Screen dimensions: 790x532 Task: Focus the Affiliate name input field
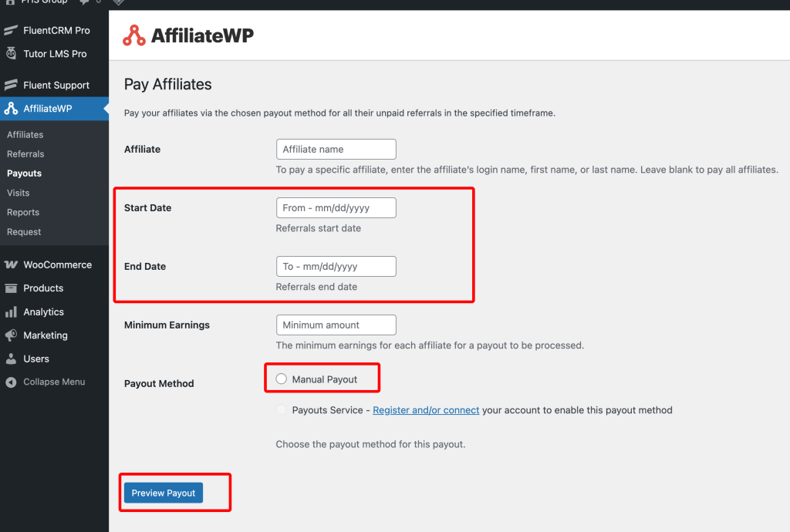pyautogui.click(x=336, y=150)
